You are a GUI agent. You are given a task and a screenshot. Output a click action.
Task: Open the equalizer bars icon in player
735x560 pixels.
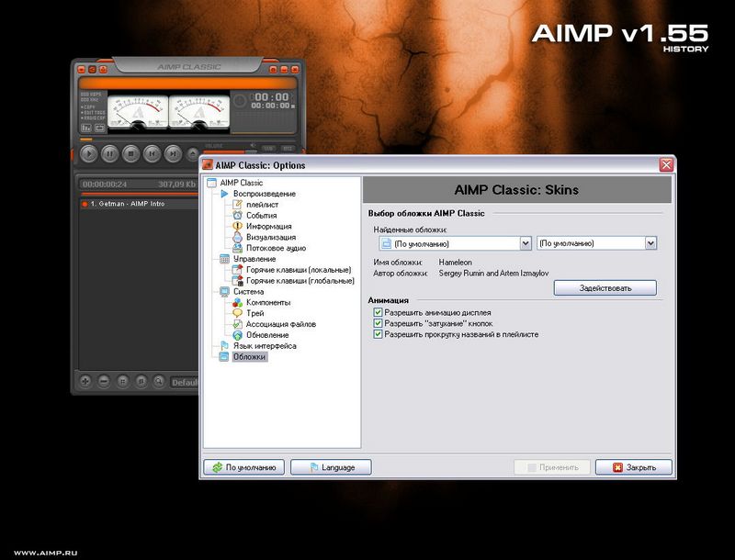86,128
